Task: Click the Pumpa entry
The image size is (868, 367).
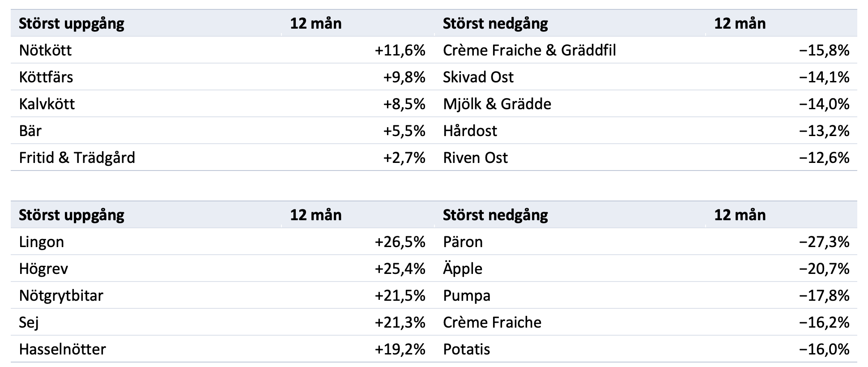Action: click(467, 295)
